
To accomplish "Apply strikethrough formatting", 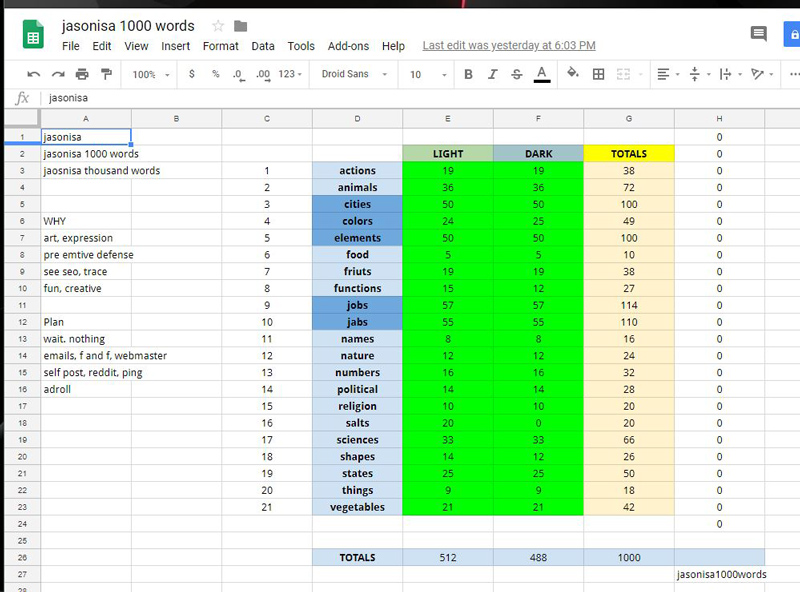I will point(516,75).
